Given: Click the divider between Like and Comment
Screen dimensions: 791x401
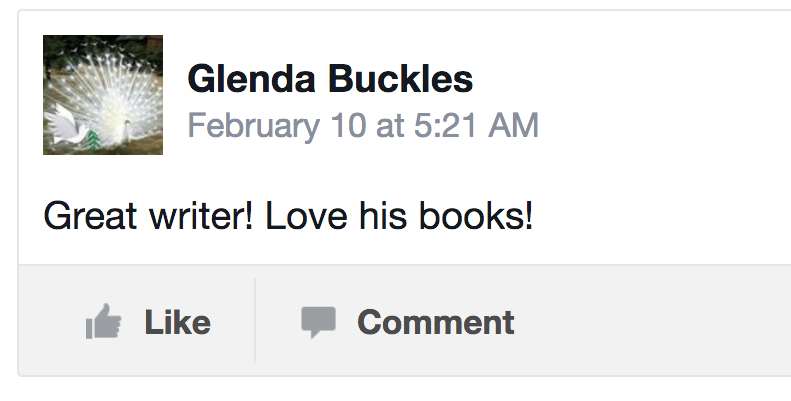Looking at the screenshot, I should point(255,321).
